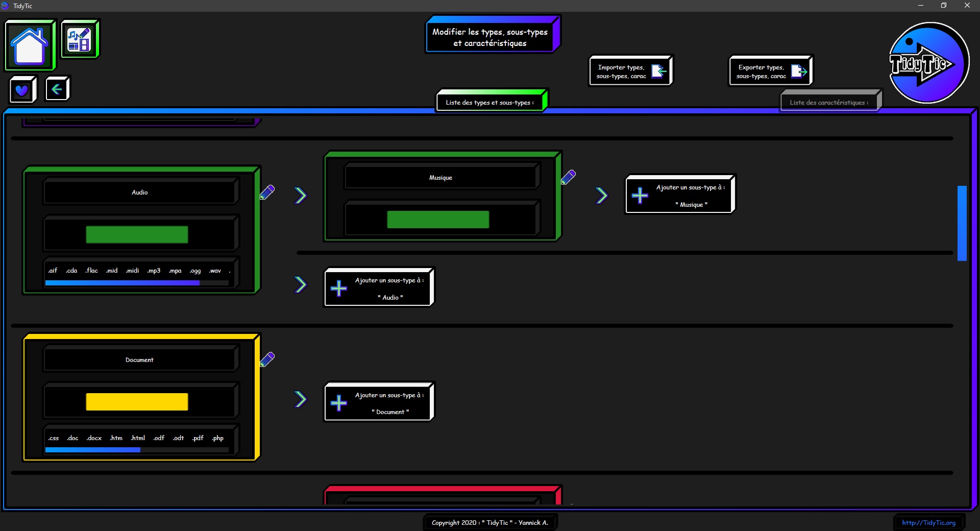980x531 pixels.
Task: Click the .odf extension in Document
Action: [159, 438]
